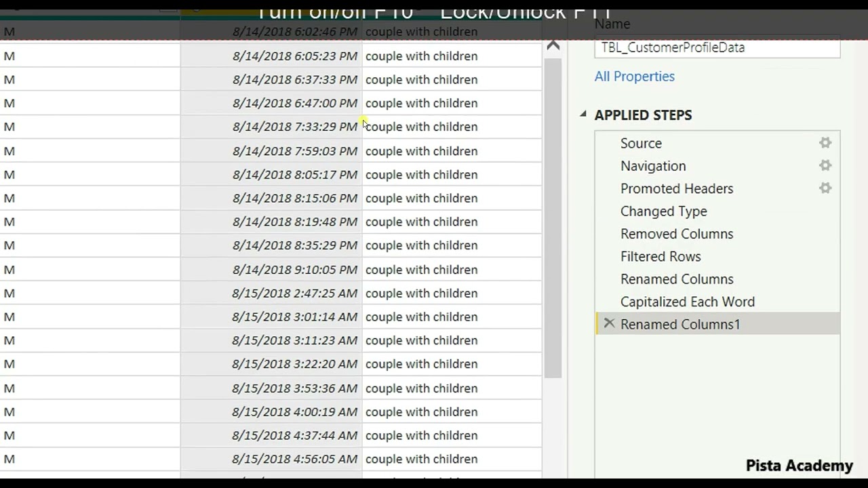Open the All Properties link
The image size is (868, 488).
(635, 77)
